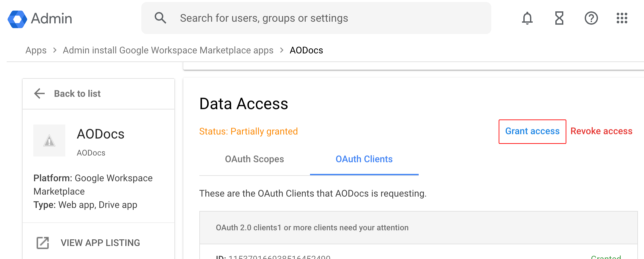Focus the search for users, groups or settings field

point(316,18)
